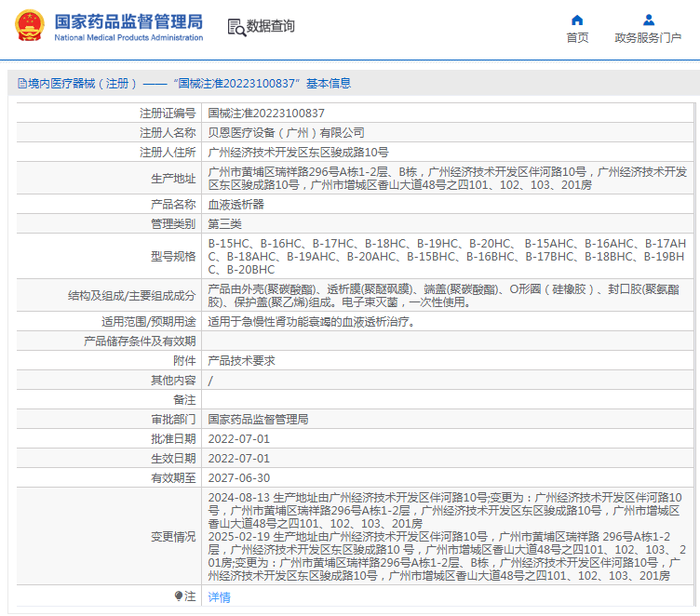Select expiry date 2027-06-30

pyautogui.click(x=239, y=478)
